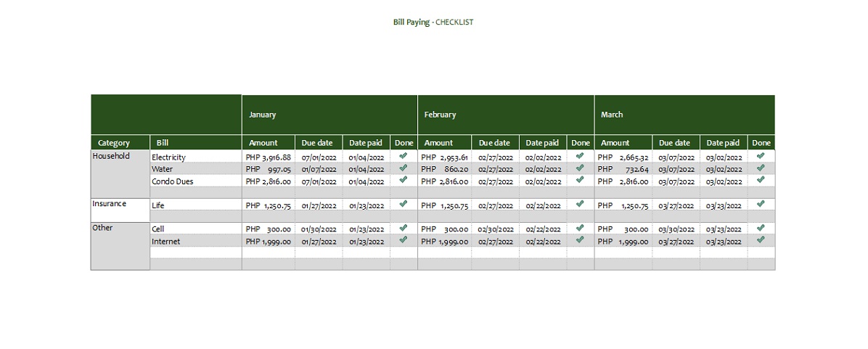The height and width of the screenshot is (349, 868).
Task: Click the Bill Paying - CHECKLIST title
Action: [433, 22]
